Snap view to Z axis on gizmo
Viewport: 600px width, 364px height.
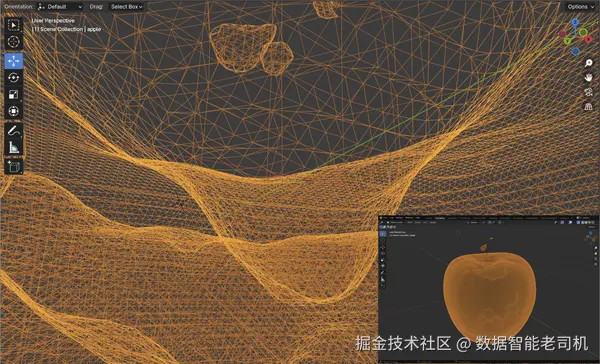click(x=575, y=23)
